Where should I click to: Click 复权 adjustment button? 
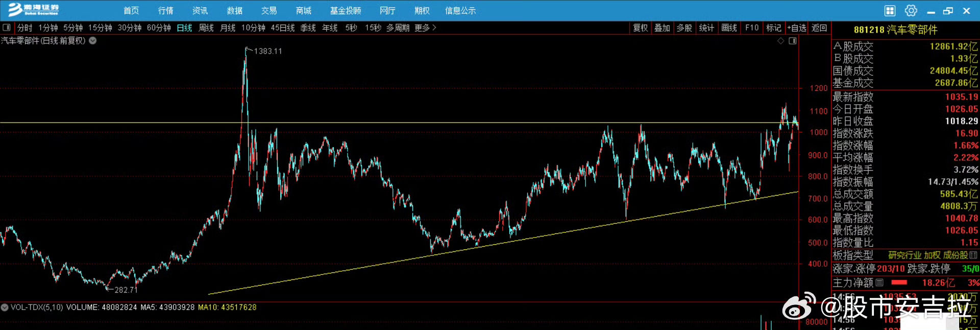641,28
